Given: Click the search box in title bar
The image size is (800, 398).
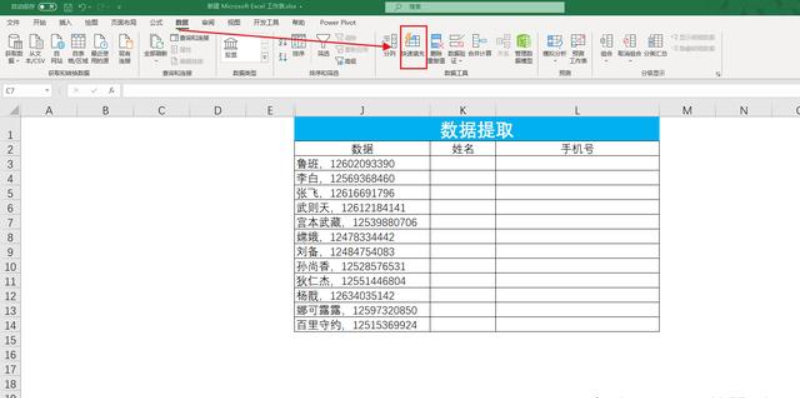Looking at the screenshot, I should click(x=475, y=7).
